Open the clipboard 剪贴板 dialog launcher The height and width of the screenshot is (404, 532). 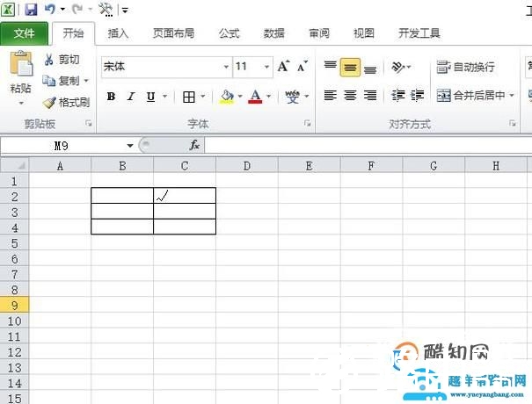(89, 124)
